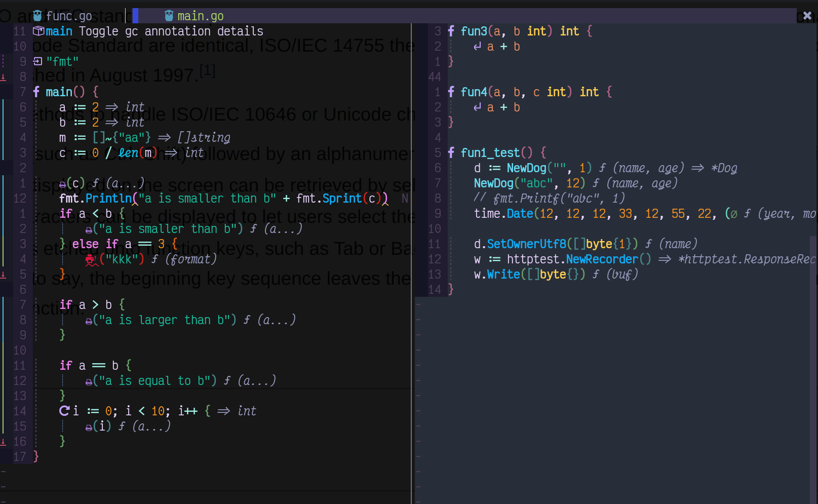Screen dimensions: 818x504
Task: Click the function glyph beside fun1_test
Action: point(451,152)
